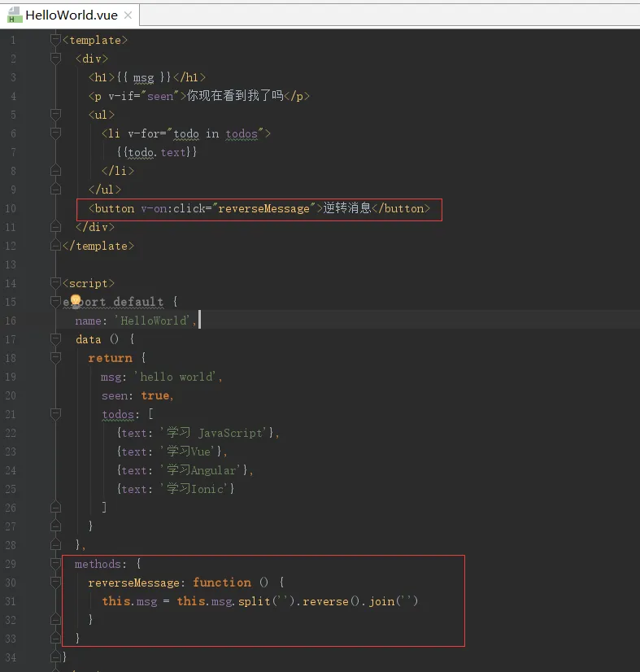Collapse the todos array on line 21

[55, 414]
